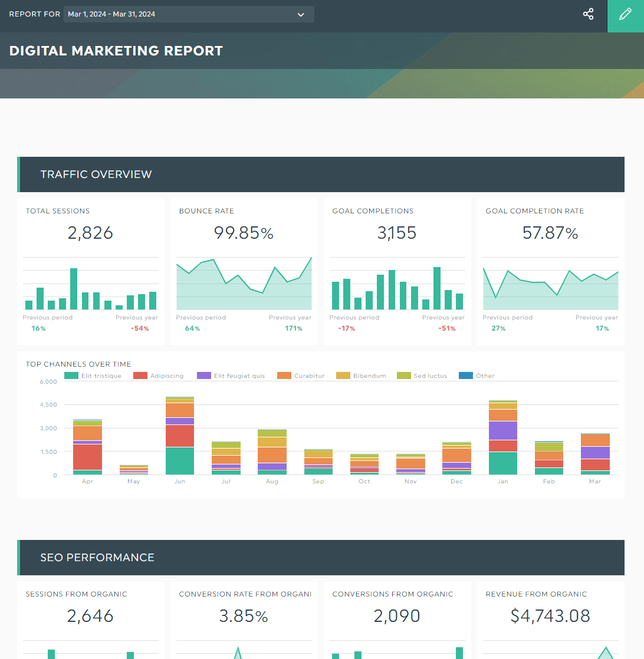This screenshot has width=644, height=659.
Task: Click the Apr stacked bar
Action: click(x=87, y=447)
